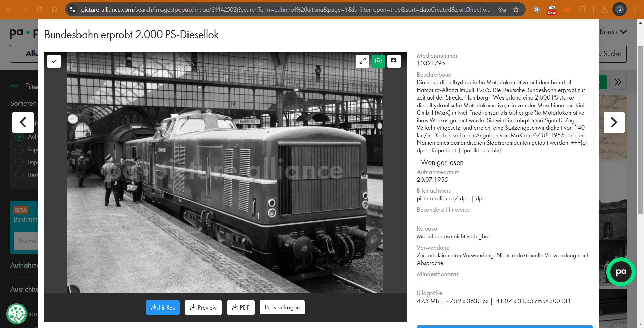Click the Name input field
Screen dimensions: 644x328
click(26, 241)
